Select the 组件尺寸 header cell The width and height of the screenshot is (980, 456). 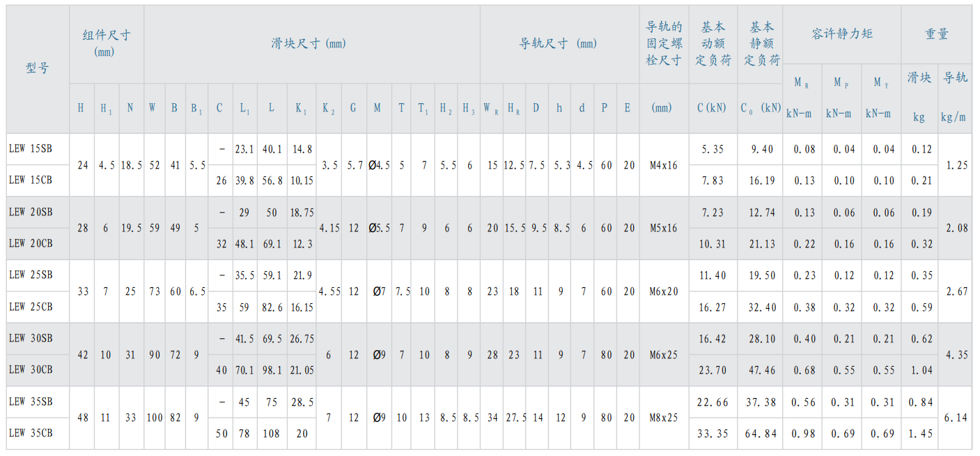(x=106, y=43)
